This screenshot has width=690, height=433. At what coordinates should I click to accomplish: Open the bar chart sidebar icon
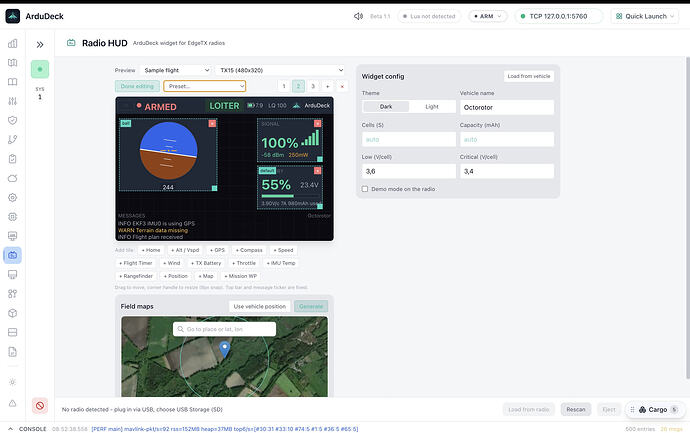point(13,43)
